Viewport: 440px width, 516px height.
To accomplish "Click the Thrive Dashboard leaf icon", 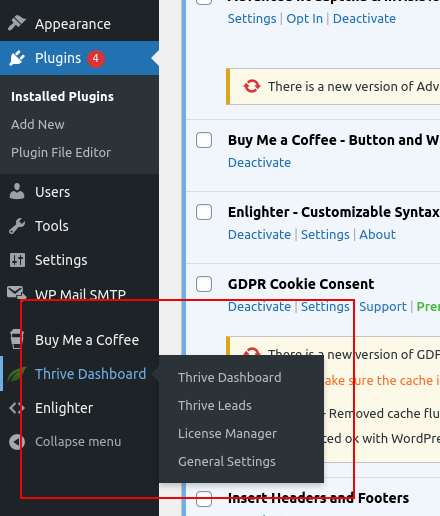I will click(x=17, y=374).
